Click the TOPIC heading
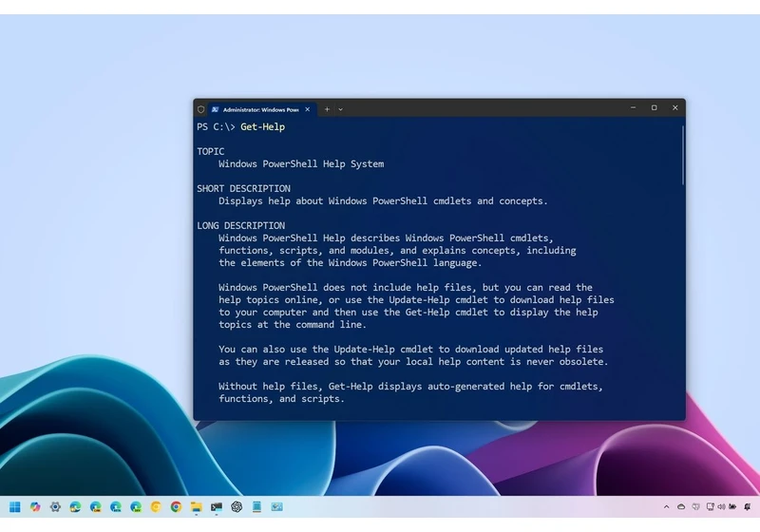 (x=210, y=152)
